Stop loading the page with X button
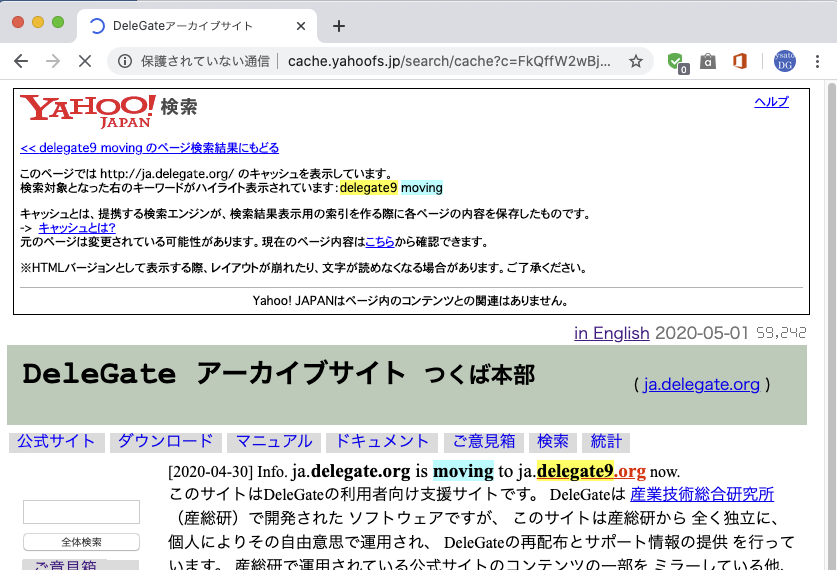The height and width of the screenshot is (570, 837). 85,61
